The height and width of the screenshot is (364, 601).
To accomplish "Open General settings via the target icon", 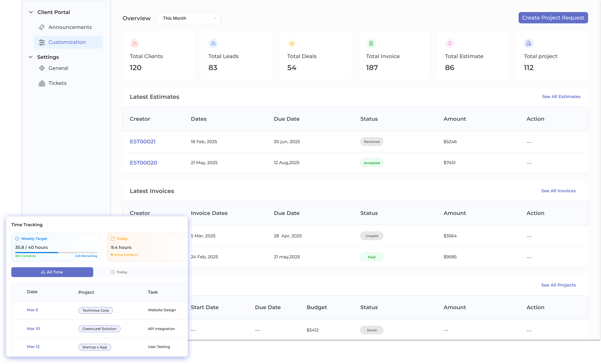I will (42, 68).
